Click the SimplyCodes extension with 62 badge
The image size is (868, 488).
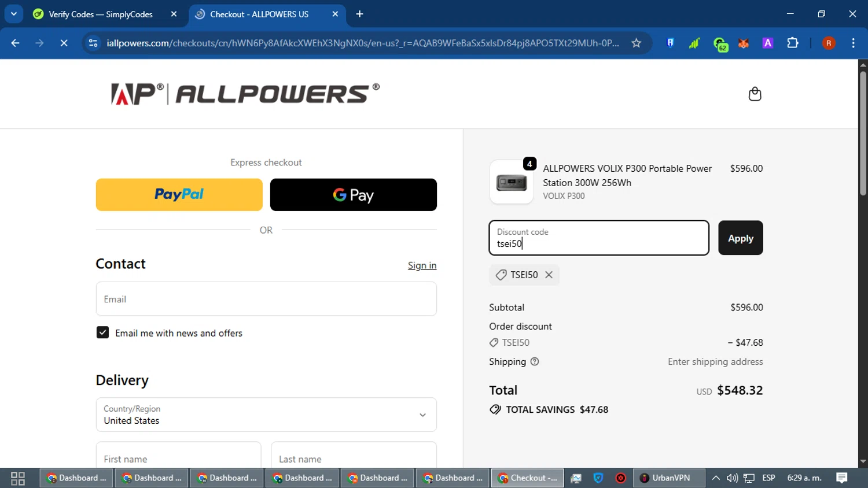point(720,44)
